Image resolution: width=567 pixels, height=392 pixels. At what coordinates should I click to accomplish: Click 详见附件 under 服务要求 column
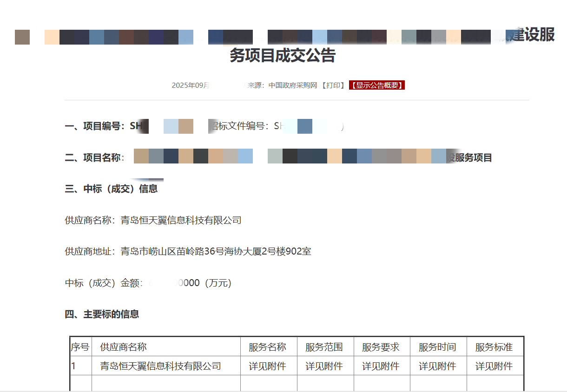tap(382, 366)
